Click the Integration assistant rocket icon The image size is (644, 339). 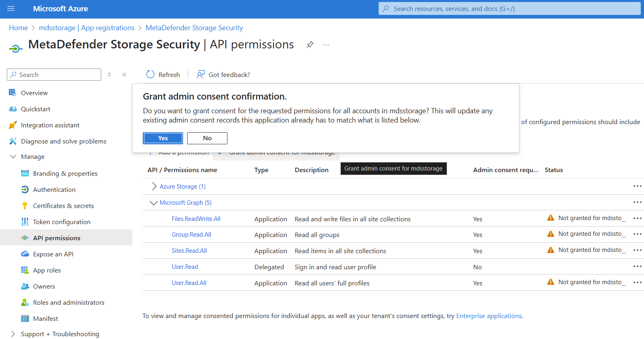coord(13,125)
